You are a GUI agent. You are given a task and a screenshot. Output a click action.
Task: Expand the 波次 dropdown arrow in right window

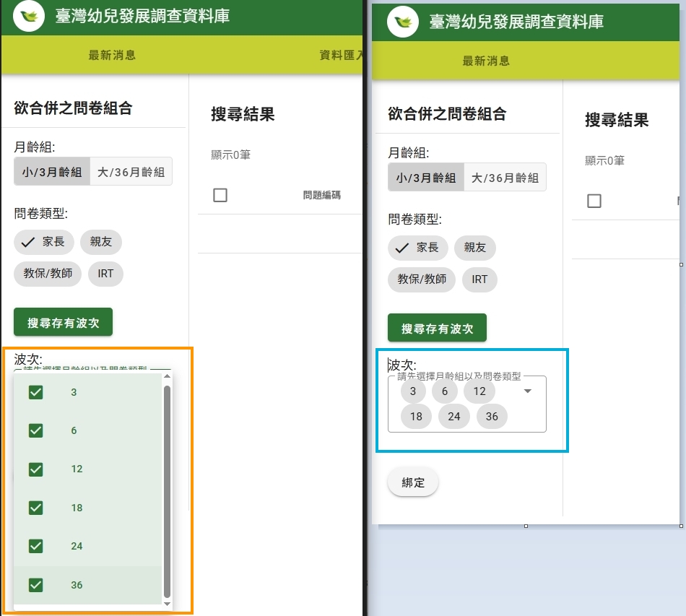click(x=527, y=391)
